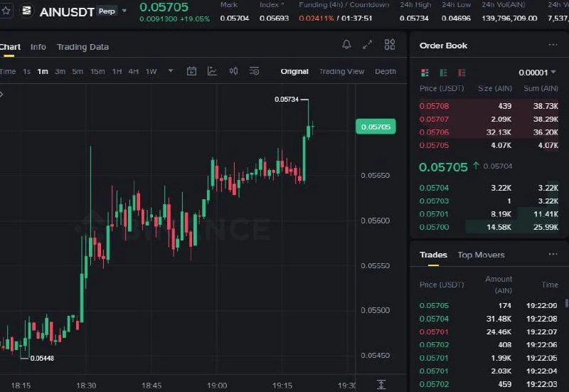Screen dimensions: 569x392
Task: Select the 15m timeframe
Action: (x=97, y=72)
